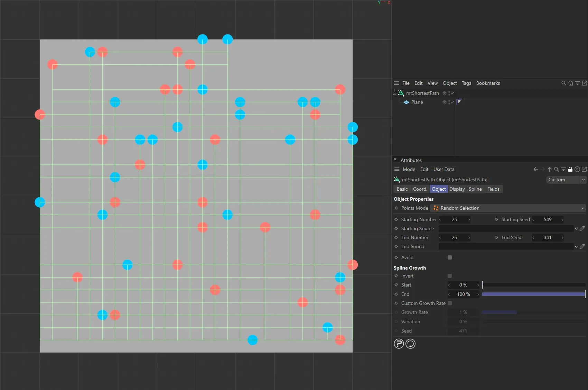Click the back arrow in Attributes panel

tap(535, 169)
